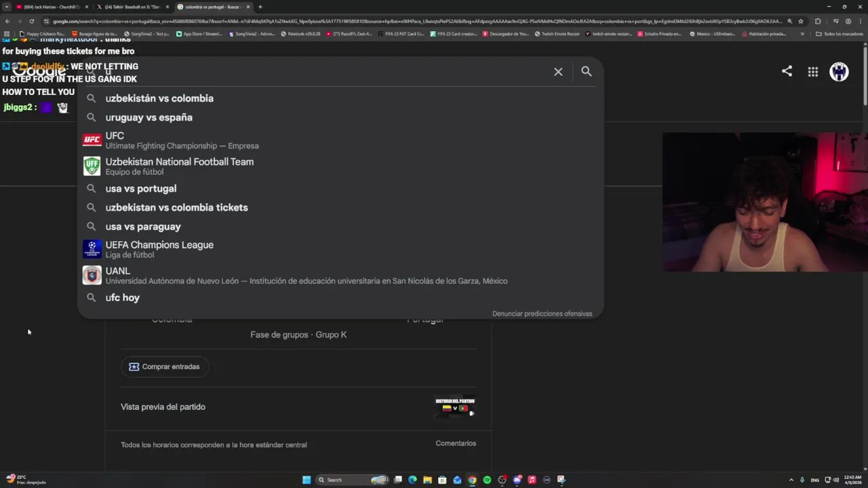Choose suggestion uruguay vs españa
The width and height of the screenshot is (868, 488).
pyautogui.click(x=149, y=117)
